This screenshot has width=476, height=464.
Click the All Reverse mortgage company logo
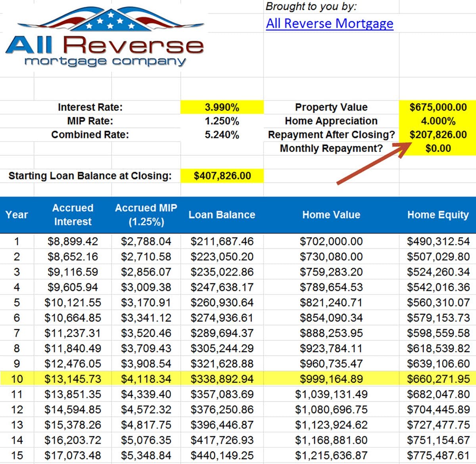pyautogui.click(x=105, y=36)
